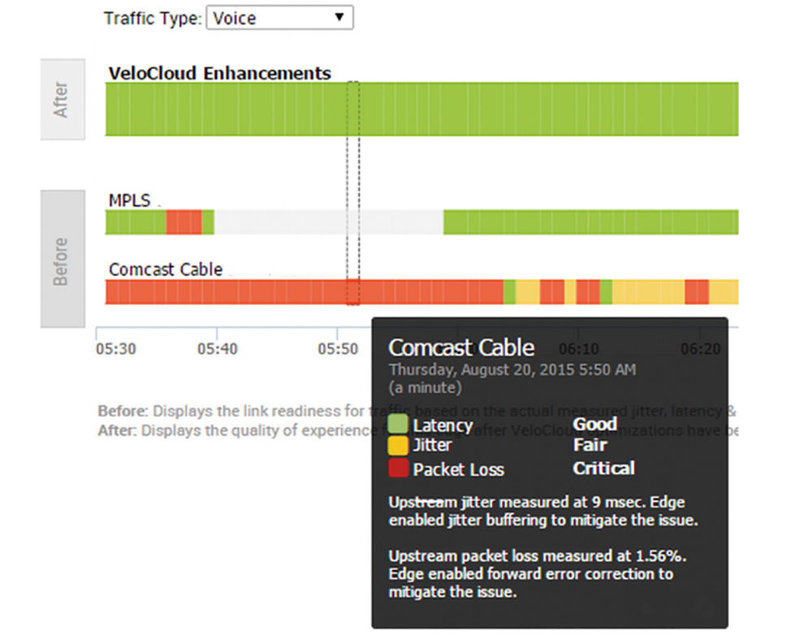Viewport: 812px width, 644px height.
Task: Click the Comcast Cable tooltip title
Action: [461, 348]
